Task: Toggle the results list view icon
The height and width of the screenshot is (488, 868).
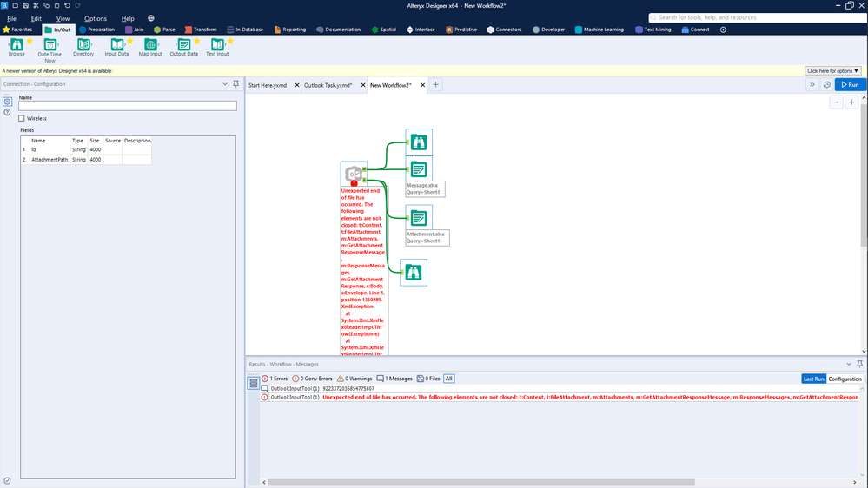Action: tap(254, 383)
